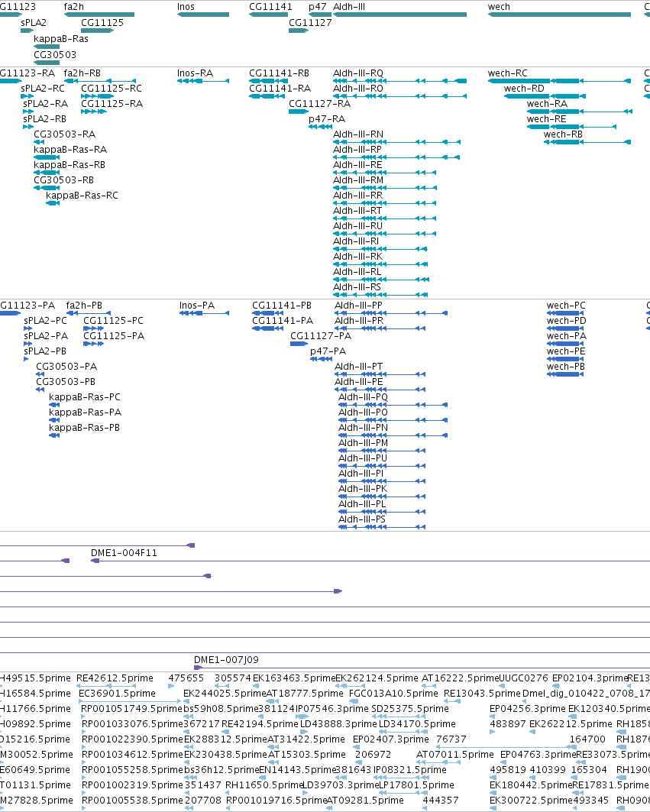Screen dimensions: 650x812
Task: Click EST AT18777.5prime
Action: point(305,694)
